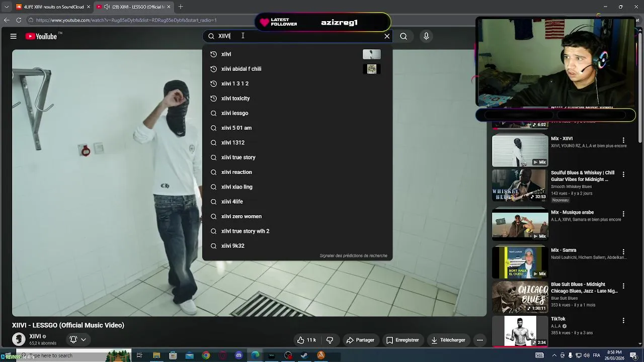Click thumbnail beside "xiivi" suggestion
The image size is (644, 362).
[x=372, y=54]
